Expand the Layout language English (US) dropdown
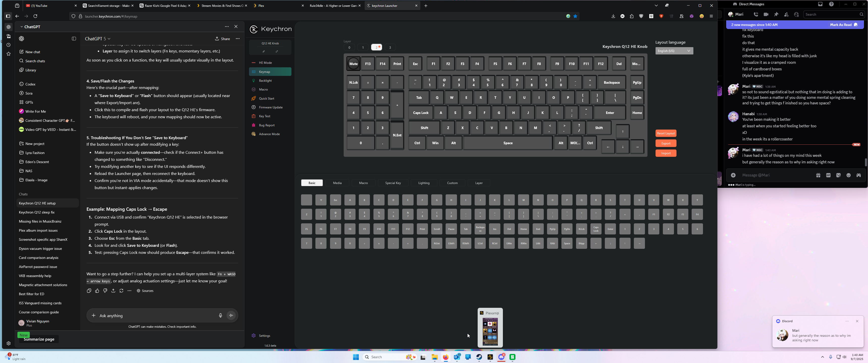 (x=674, y=51)
